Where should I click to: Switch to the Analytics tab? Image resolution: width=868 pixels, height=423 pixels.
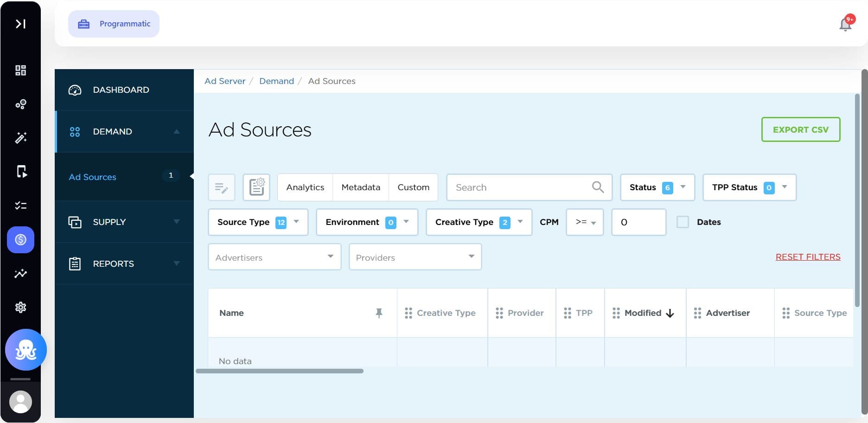[x=305, y=187]
